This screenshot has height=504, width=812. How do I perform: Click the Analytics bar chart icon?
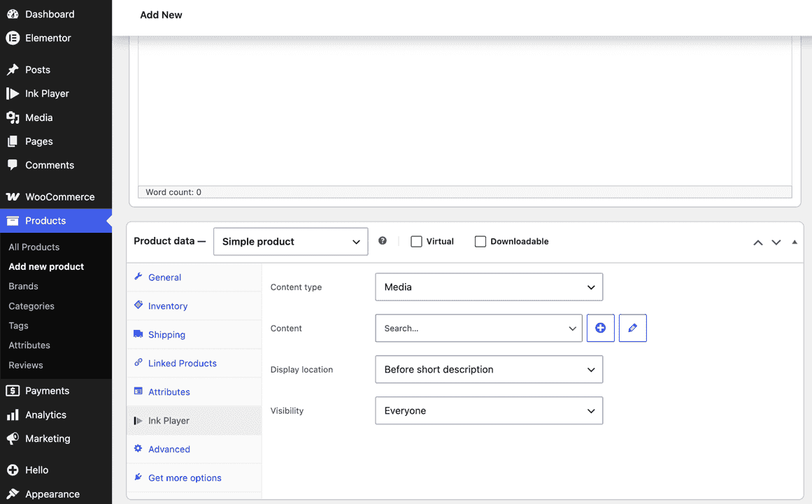pos(13,415)
